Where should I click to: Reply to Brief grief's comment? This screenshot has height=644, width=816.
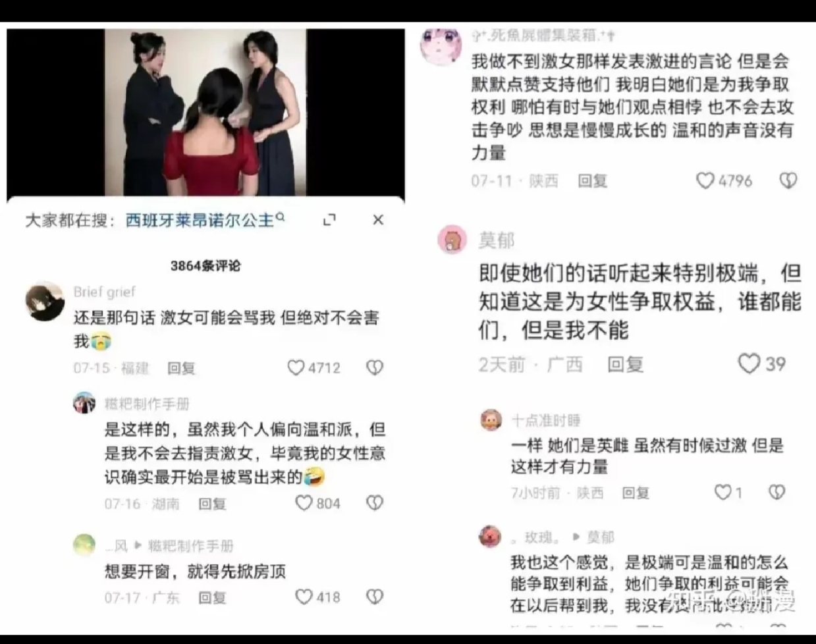(181, 368)
